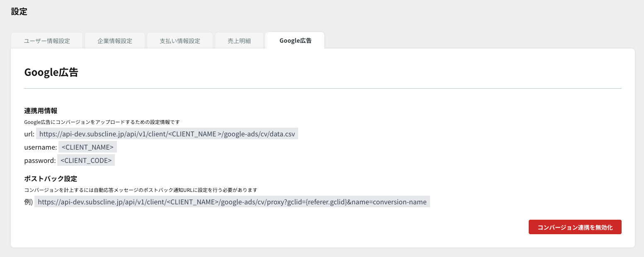This screenshot has width=644, height=257.
Task: Click the data.csv url value
Action: point(167,134)
